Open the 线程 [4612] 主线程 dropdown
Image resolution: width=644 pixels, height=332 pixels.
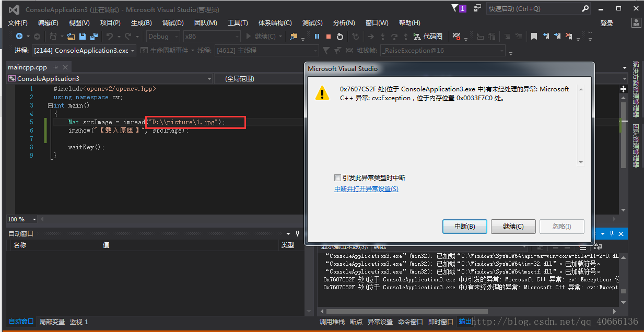266,51
